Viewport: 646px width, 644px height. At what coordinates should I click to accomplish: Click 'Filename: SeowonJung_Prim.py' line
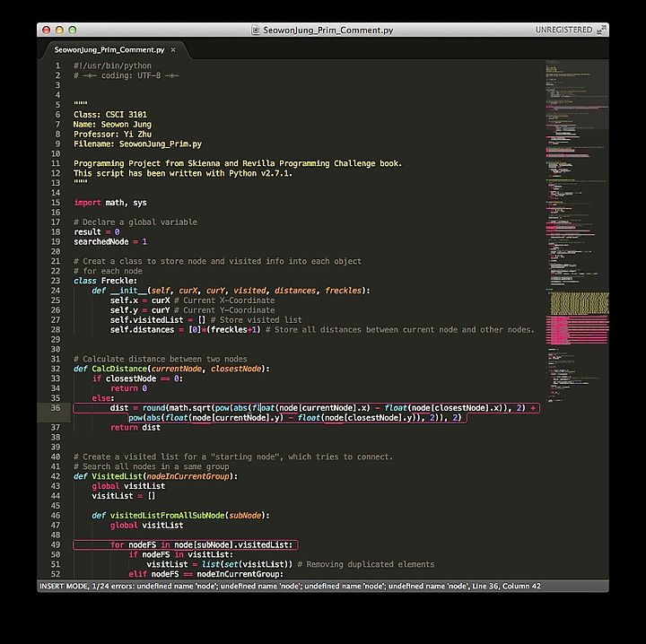pos(137,144)
